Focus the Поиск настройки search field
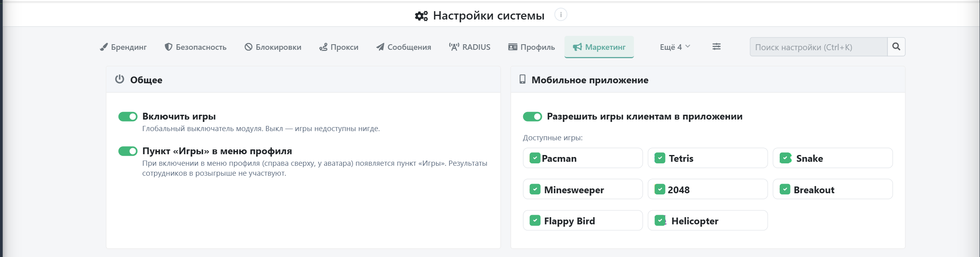This screenshot has height=257, width=980. click(x=818, y=47)
